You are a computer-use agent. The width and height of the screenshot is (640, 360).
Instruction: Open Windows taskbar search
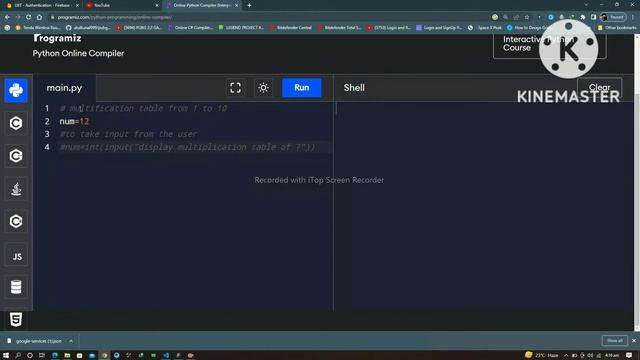[x=18, y=356]
